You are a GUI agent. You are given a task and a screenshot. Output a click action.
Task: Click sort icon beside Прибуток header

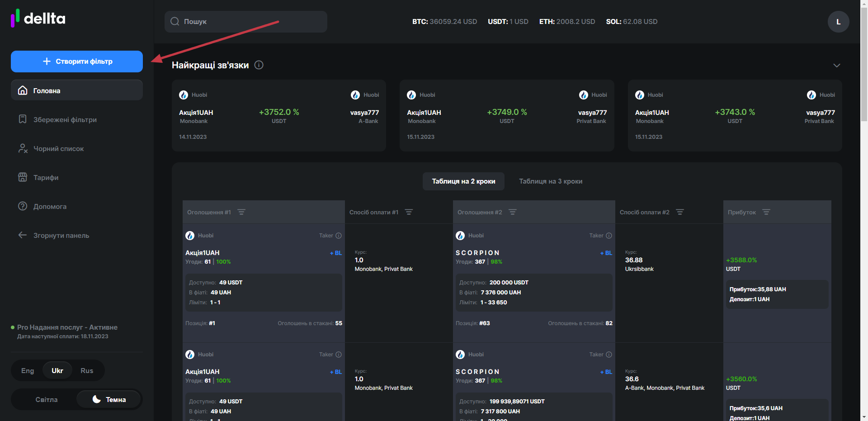[766, 212]
